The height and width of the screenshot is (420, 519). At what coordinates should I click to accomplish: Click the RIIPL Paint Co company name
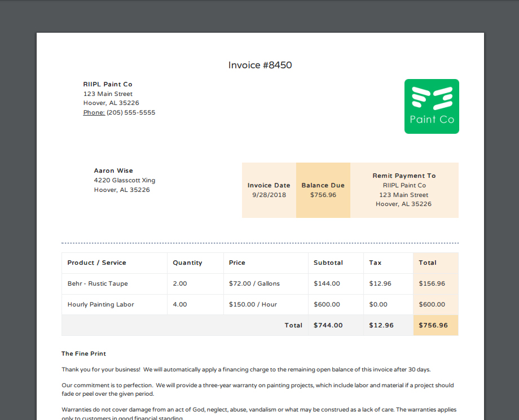click(x=108, y=84)
